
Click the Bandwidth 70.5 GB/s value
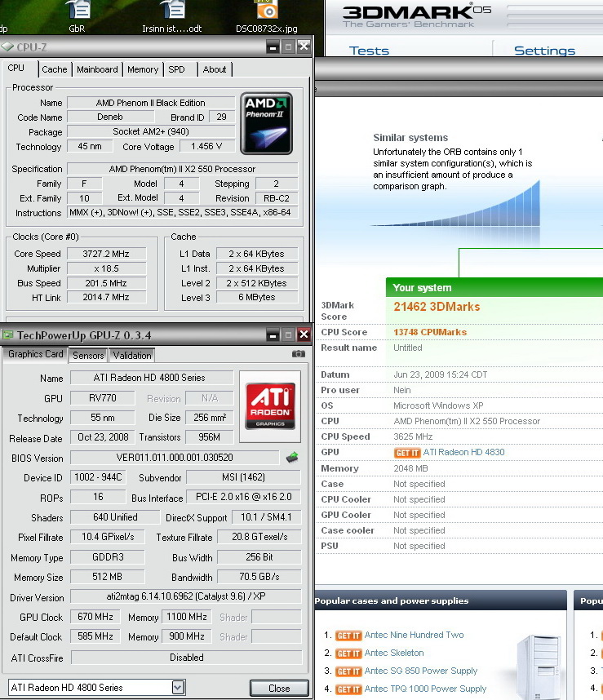tap(259, 577)
